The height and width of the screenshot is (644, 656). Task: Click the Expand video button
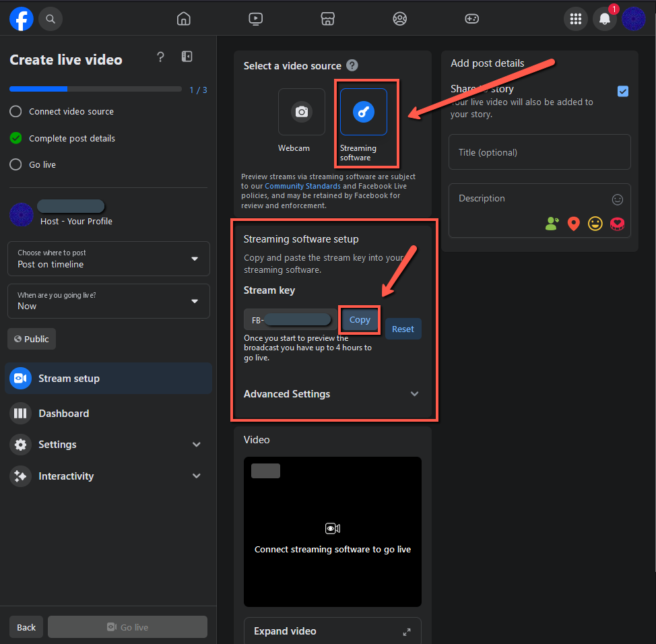[333, 631]
